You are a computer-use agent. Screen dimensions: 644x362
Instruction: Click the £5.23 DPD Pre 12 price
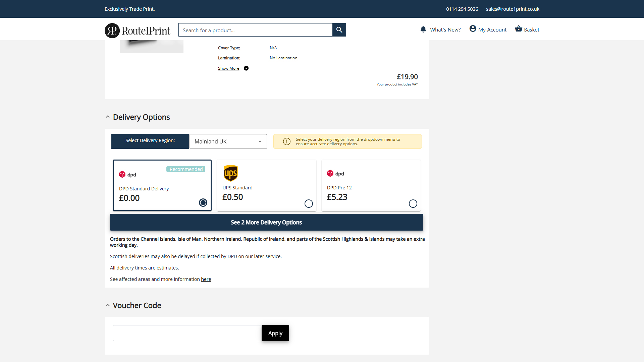click(x=337, y=197)
